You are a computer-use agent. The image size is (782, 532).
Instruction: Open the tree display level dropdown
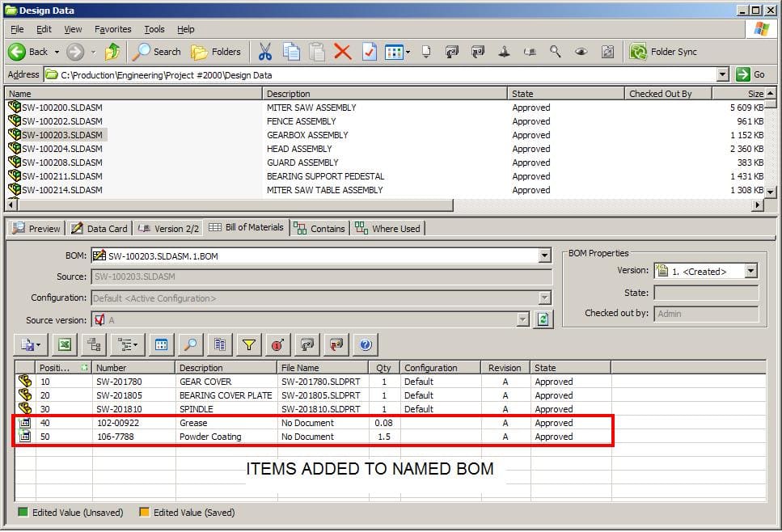pos(128,345)
